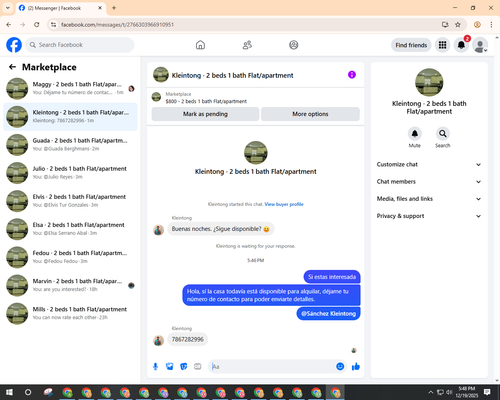Click Chrome profile avatar in toolbar
The height and width of the screenshot is (400, 500).
477,25
